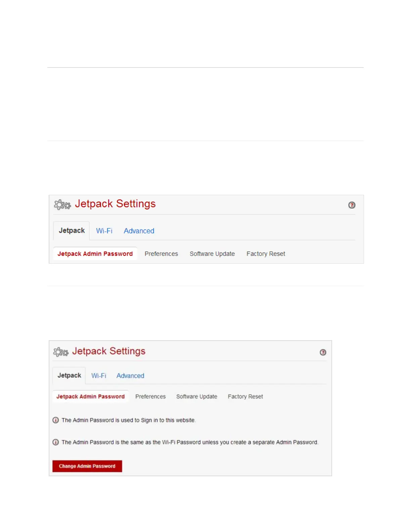Click the gears icon in upper Jetpack Settings header
This screenshot has width=411, height=532.
(x=62, y=205)
